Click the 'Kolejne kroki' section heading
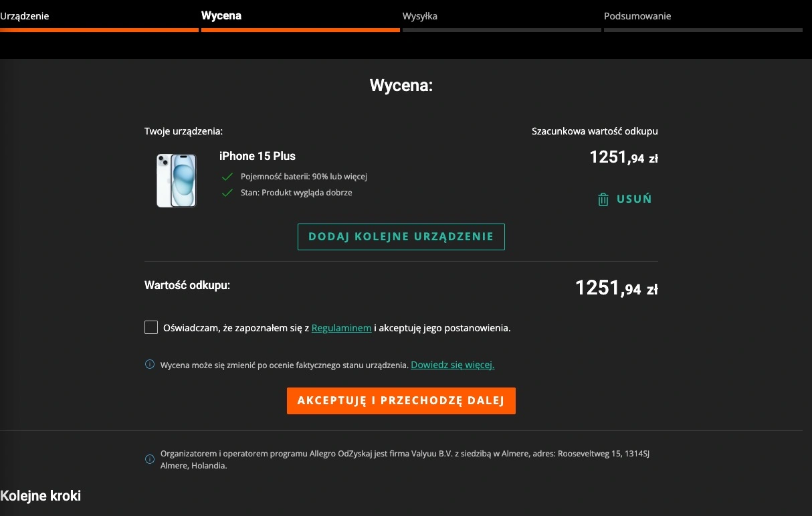The image size is (812, 516). point(41,496)
